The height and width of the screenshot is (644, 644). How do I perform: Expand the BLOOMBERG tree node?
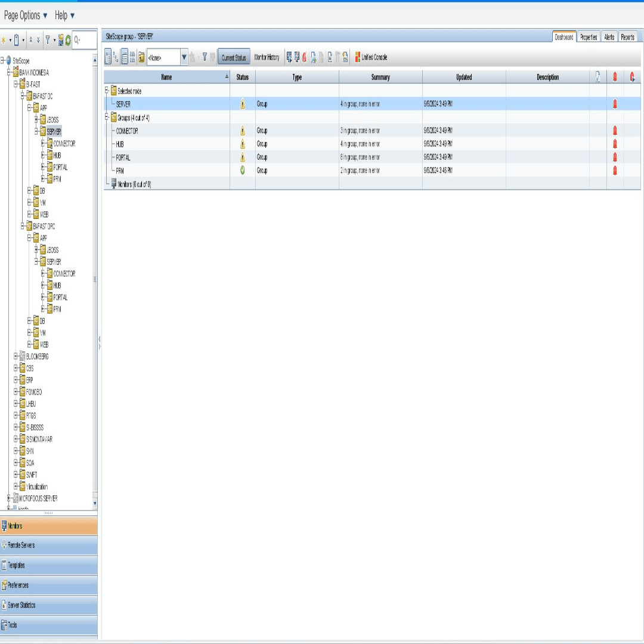(x=16, y=357)
